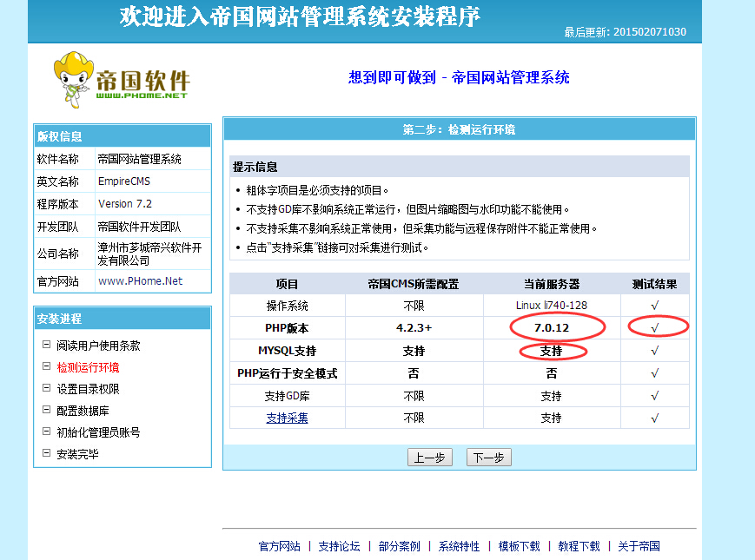This screenshot has height=560, width=755.
Task: Click the 项目 column header
Action: pyautogui.click(x=287, y=284)
